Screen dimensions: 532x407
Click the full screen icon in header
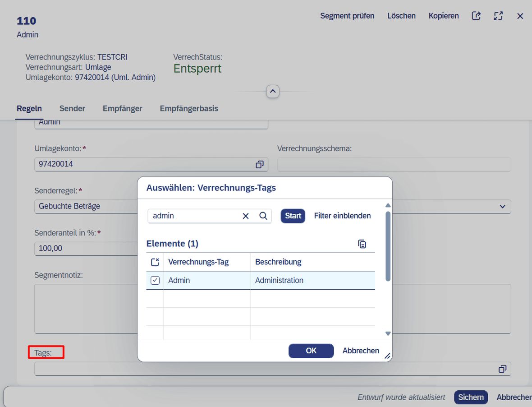[x=498, y=16]
